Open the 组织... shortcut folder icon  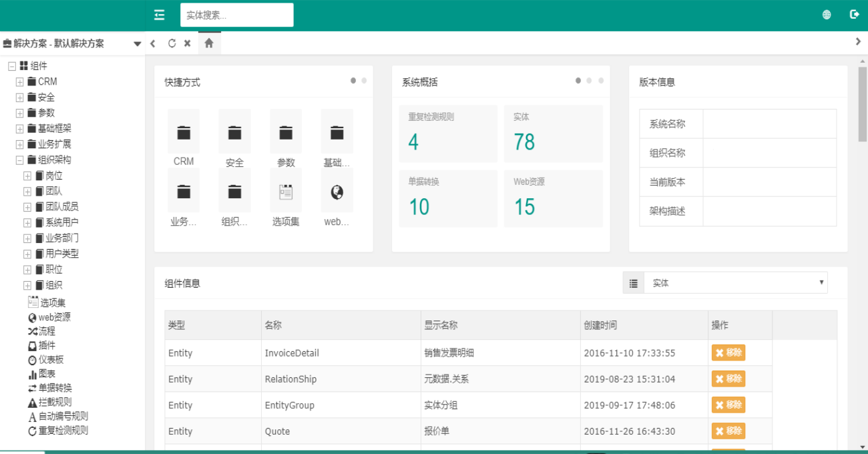(234, 192)
